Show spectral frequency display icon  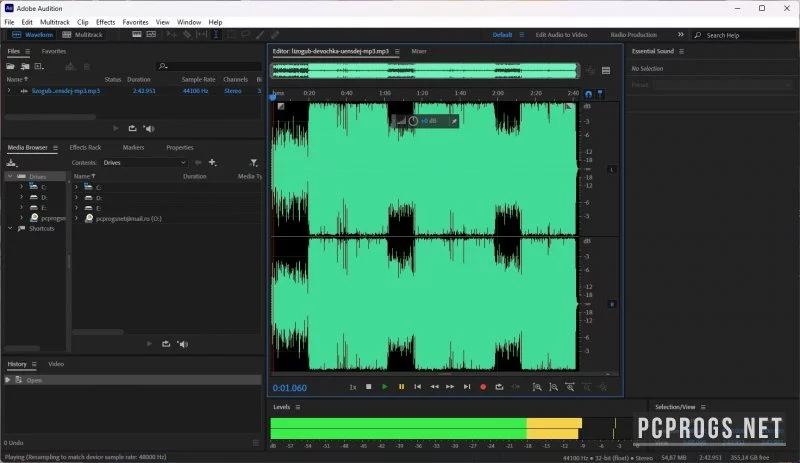tap(137, 35)
